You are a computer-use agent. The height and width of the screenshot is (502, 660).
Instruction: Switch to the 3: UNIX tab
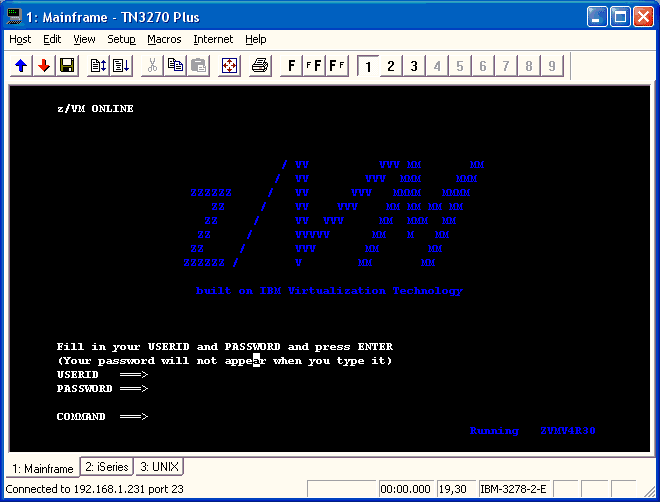tap(158, 467)
